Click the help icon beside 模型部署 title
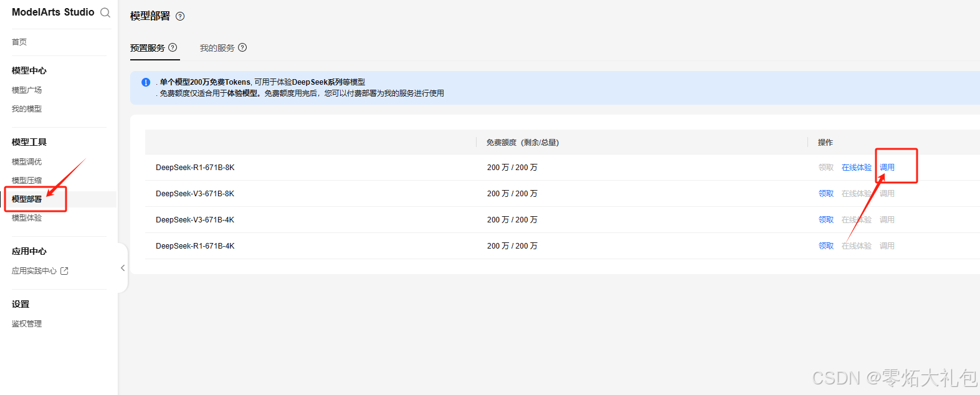The height and width of the screenshot is (395, 980). [x=180, y=16]
